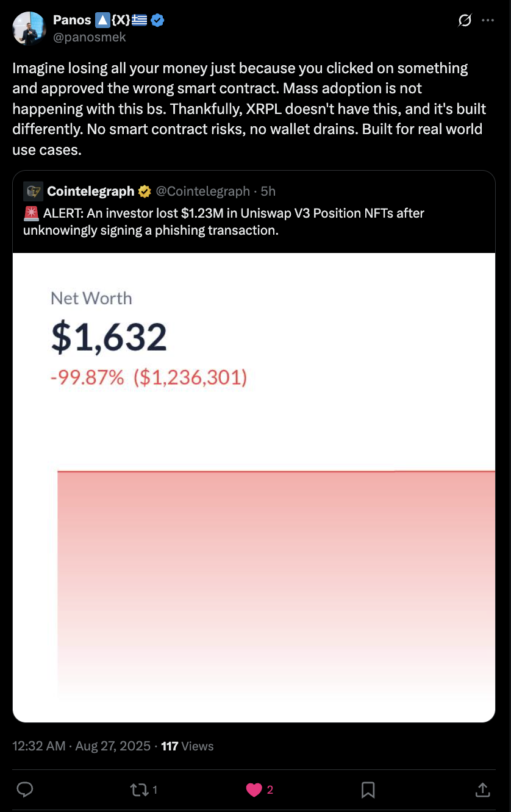Open the Net Worth chart image
Viewport: 511px width, 812px height.
(254, 488)
